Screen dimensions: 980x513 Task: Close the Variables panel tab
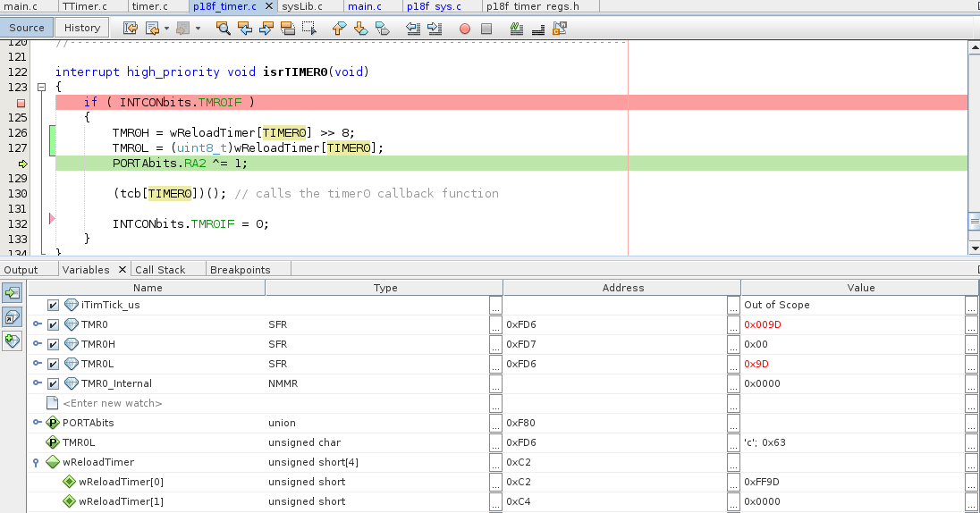[122, 269]
